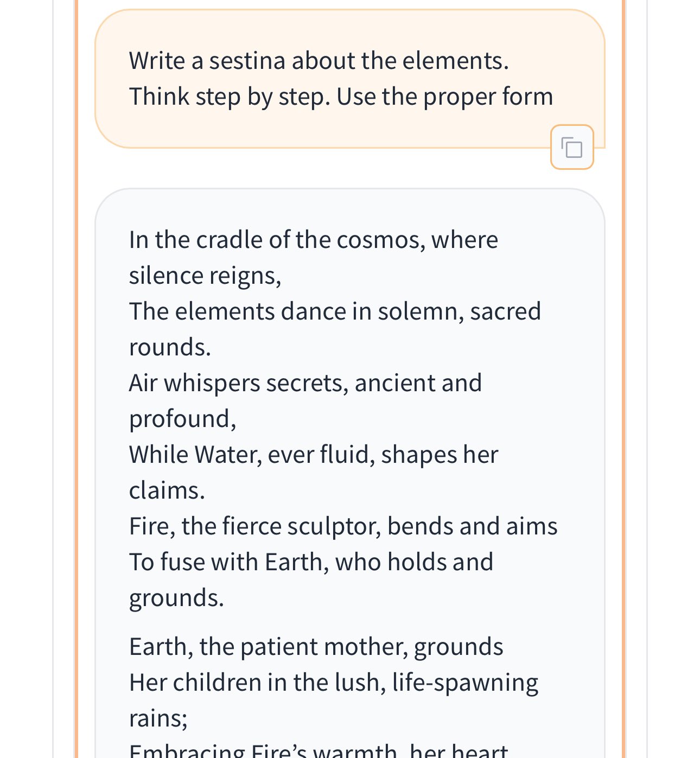Click the line "Write a sestina about the elements."
Screen dimensions: 700x758
pos(319,60)
